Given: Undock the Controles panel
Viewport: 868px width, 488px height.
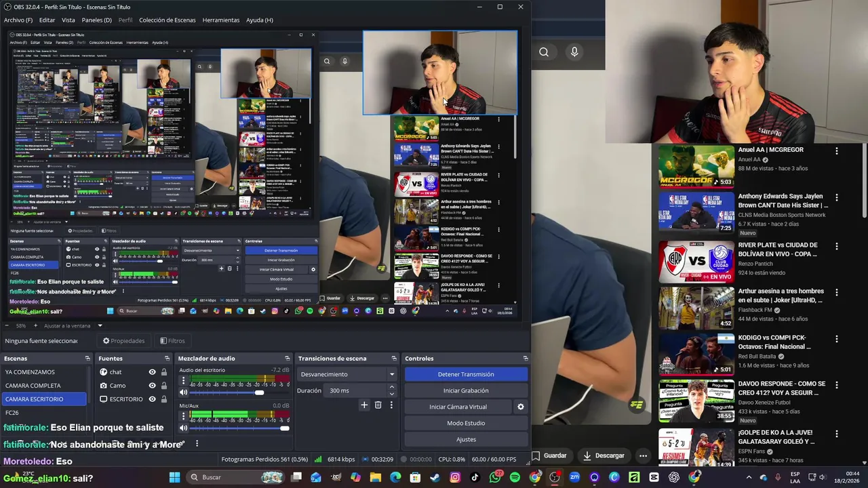Looking at the screenshot, I should tap(526, 359).
